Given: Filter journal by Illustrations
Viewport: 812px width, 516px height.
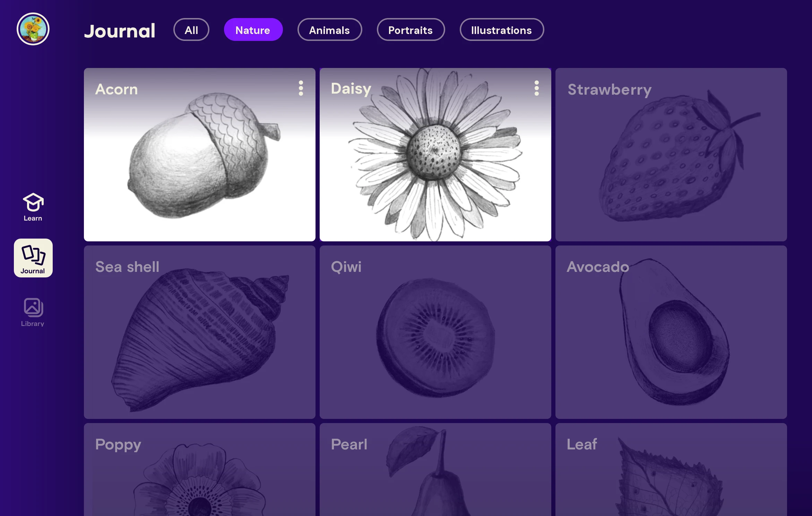Looking at the screenshot, I should pos(502,30).
